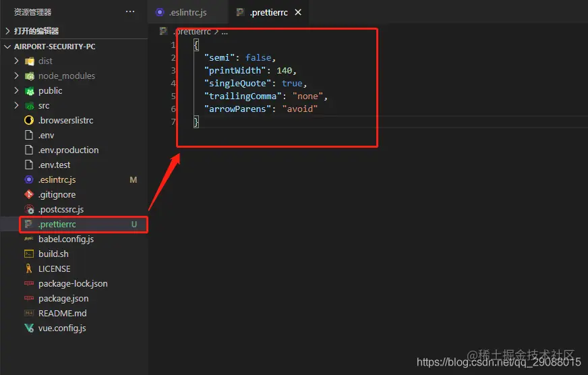The width and height of the screenshot is (588, 375).
Task: Expand the src folder chevron
Action: coord(16,105)
